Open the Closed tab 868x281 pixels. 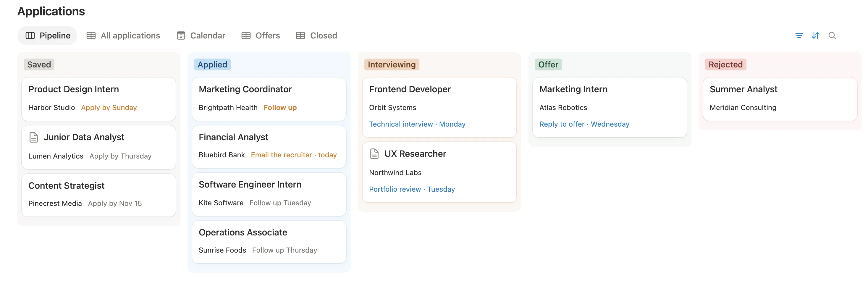coord(316,35)
